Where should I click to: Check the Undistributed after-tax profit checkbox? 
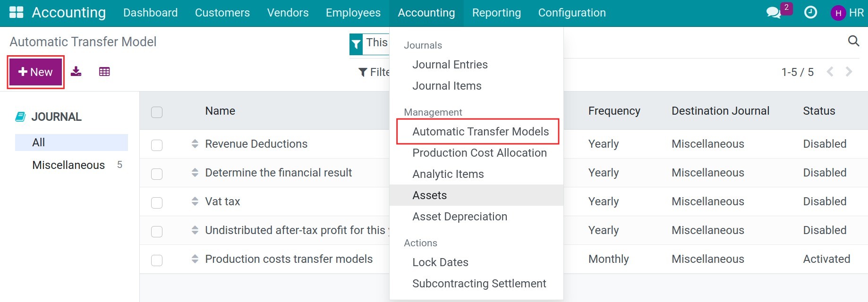coord(157,232)
